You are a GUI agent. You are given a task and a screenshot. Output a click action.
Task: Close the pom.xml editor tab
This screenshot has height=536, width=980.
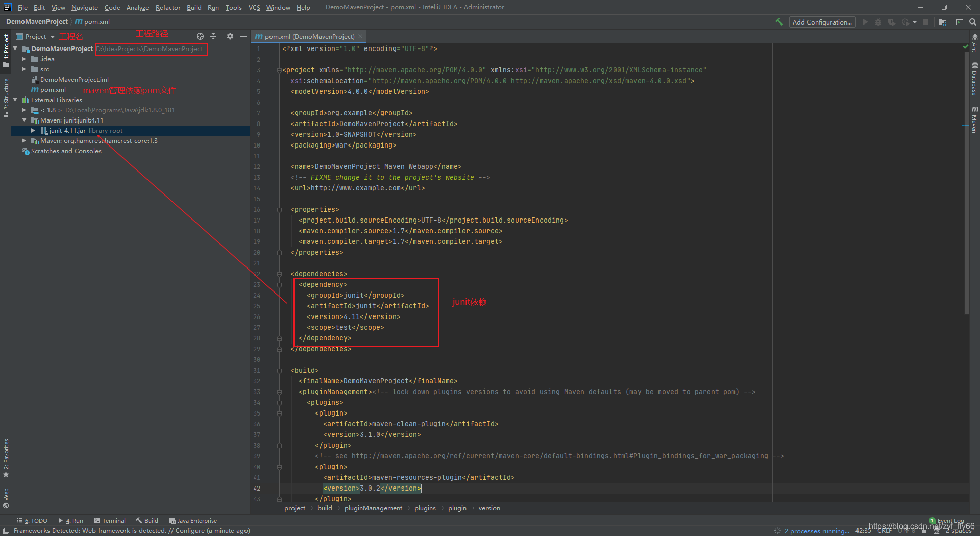coord(360,36)
